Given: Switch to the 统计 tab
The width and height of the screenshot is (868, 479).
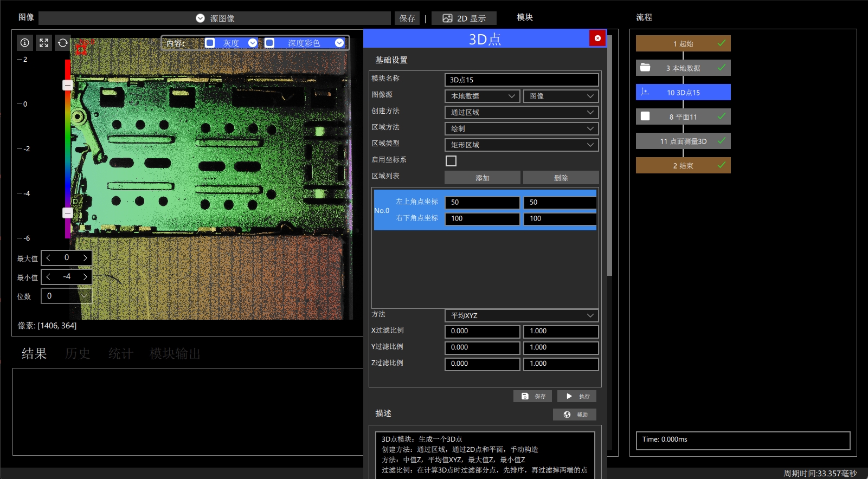Looking at the screenshot, I should tap(121, 354).
